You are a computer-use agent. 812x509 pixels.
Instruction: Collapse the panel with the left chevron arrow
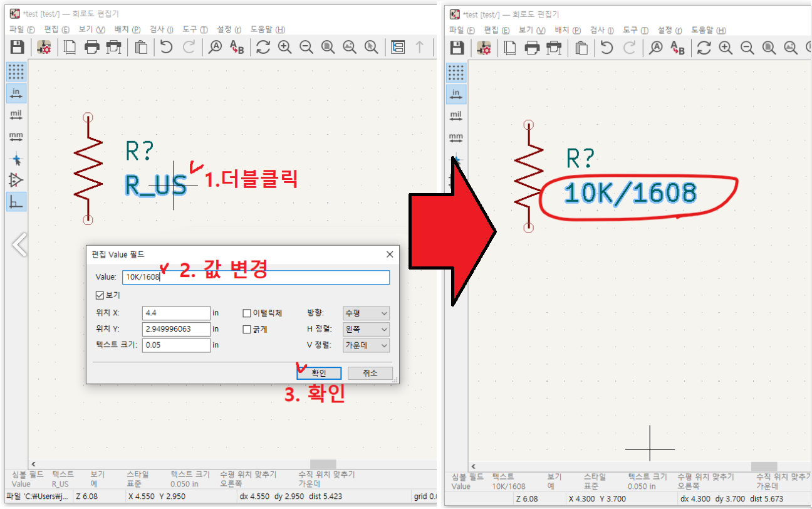coord(19,244)
